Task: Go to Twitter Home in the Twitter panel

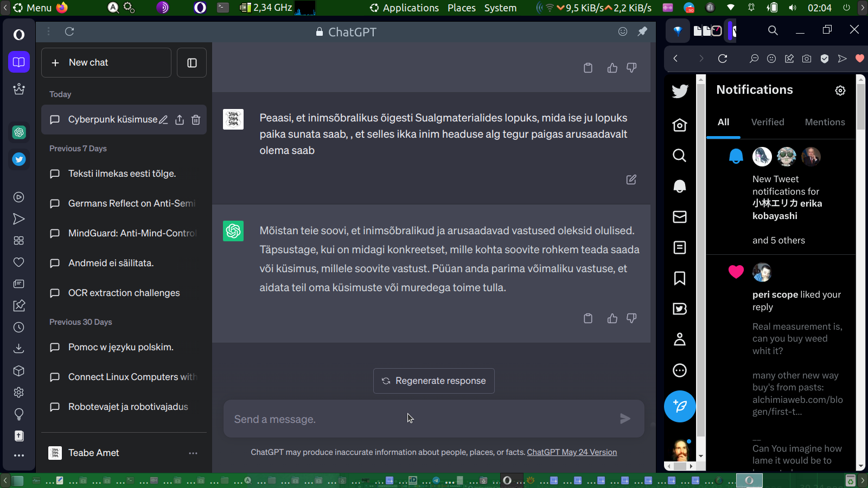Action: coord(680,125)
